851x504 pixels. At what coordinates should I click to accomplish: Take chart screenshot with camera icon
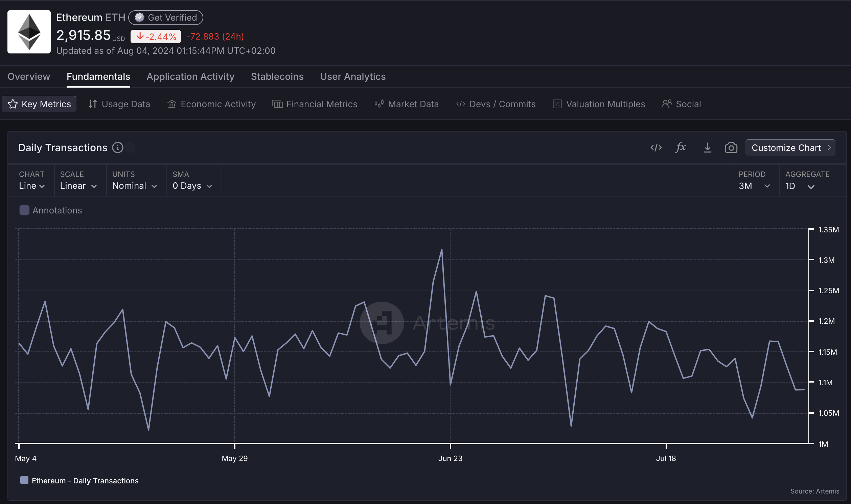[x=731, y=147]
